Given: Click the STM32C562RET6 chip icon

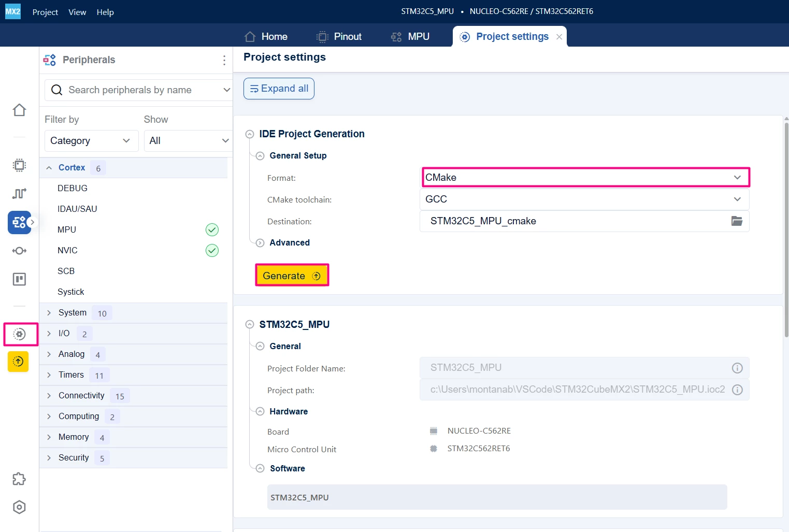Looking at the screenshot, I should point(434,449).
